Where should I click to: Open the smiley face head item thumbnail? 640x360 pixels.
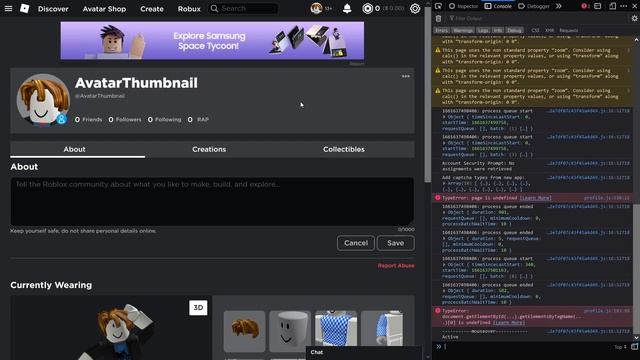[x=290, y=331]
